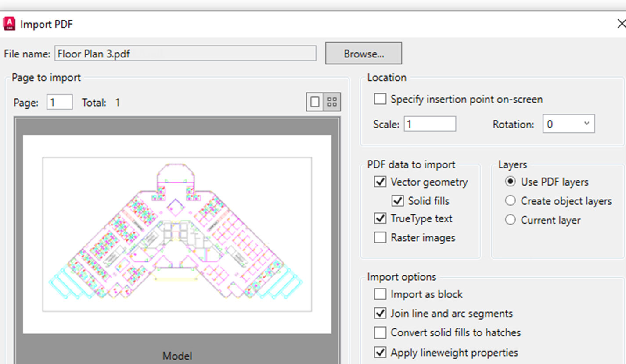
Task: Select Use PDF layers option
Action: [x=510, y=182]
